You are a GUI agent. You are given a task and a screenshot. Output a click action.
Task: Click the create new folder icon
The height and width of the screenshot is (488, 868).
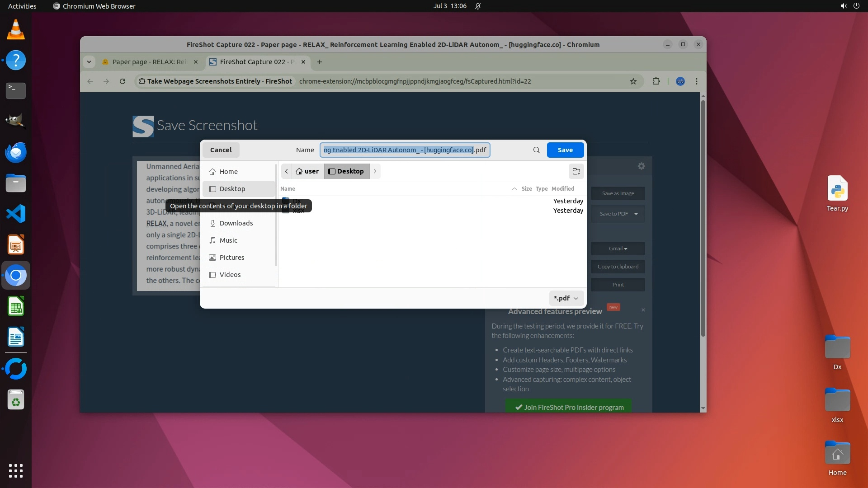(x=576, y=171)
